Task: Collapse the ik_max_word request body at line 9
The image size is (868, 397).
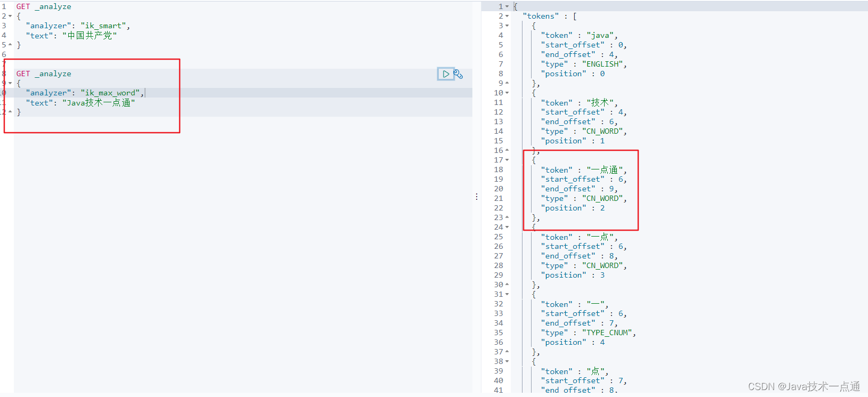Action: point(10,83)
